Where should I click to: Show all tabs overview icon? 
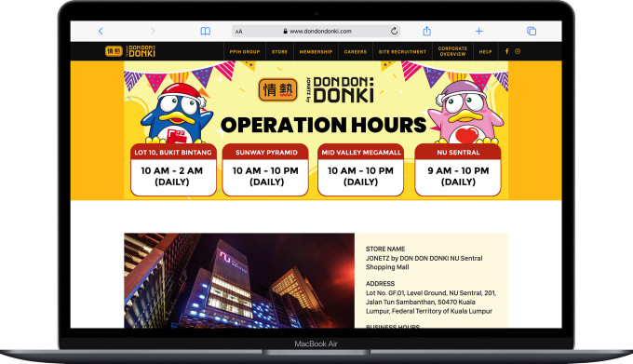[532, 31]
